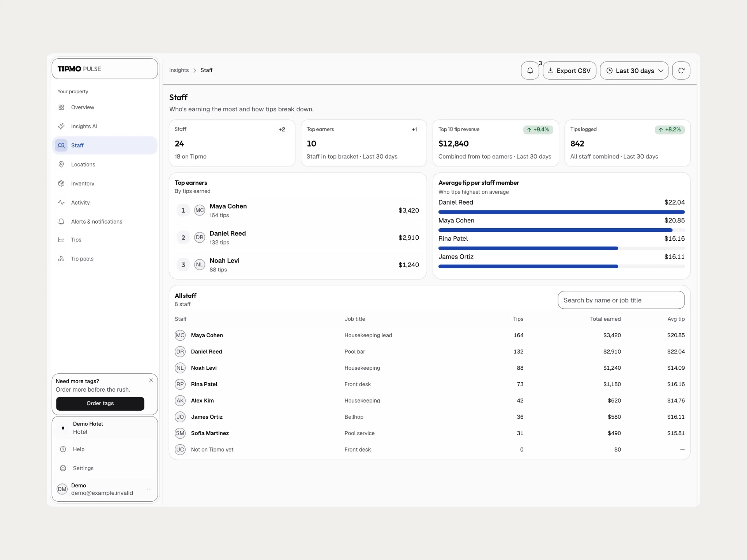Click the refresh icon button
Image resolution: width=747 pixels, height=560 pixels.
[x=681, y=70]
